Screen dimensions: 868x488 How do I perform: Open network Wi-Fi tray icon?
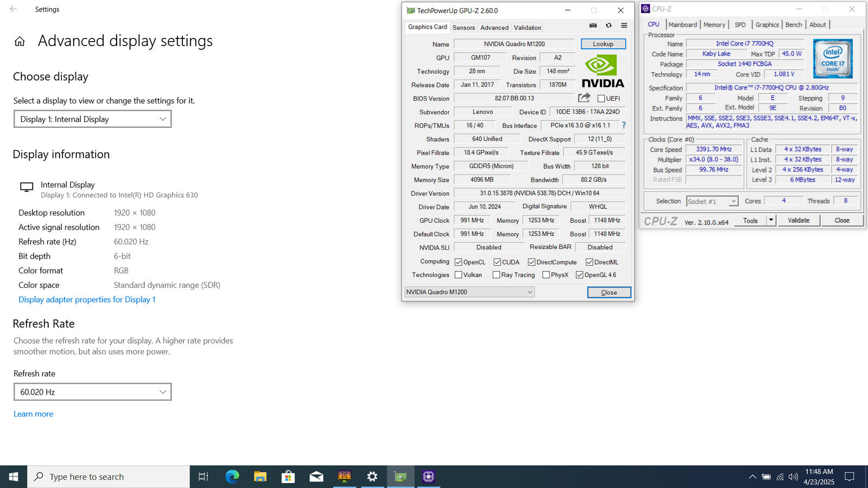[x=780, y=477]
